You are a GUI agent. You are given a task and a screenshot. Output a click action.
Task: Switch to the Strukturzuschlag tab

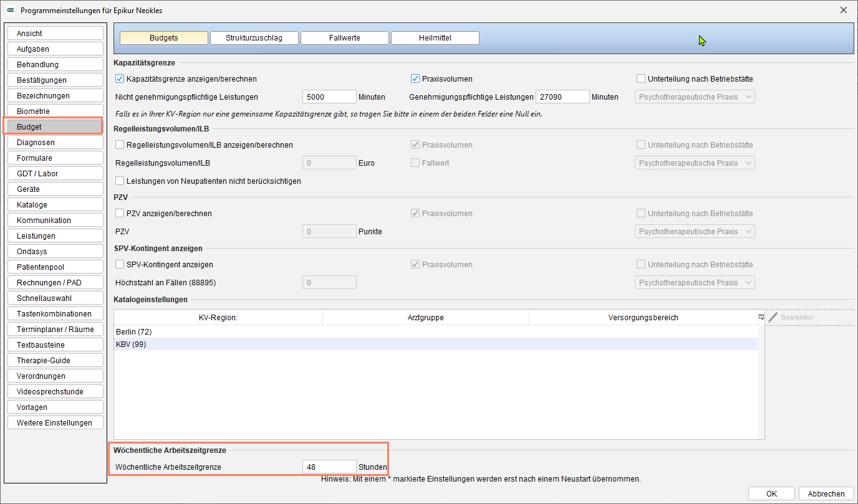(x=254, y=38)
